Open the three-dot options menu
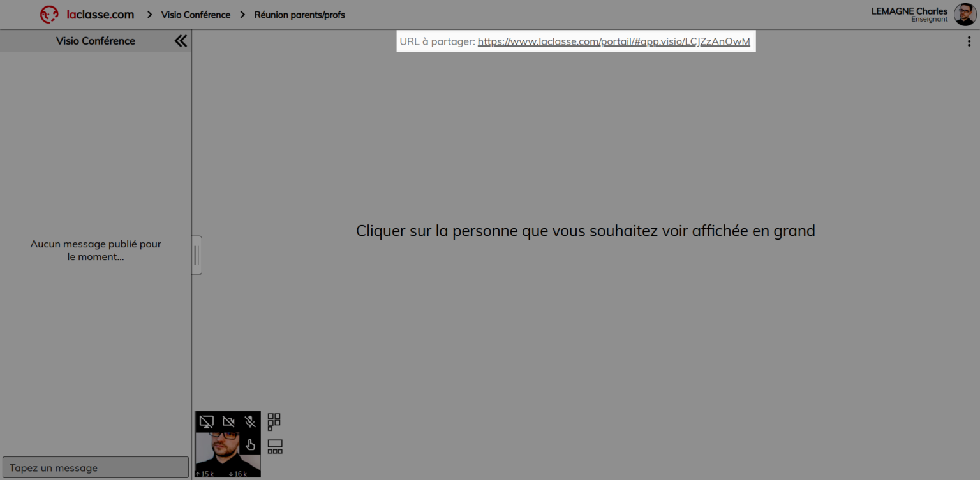The width and height of the screenshot is (980, 480). 969,41
